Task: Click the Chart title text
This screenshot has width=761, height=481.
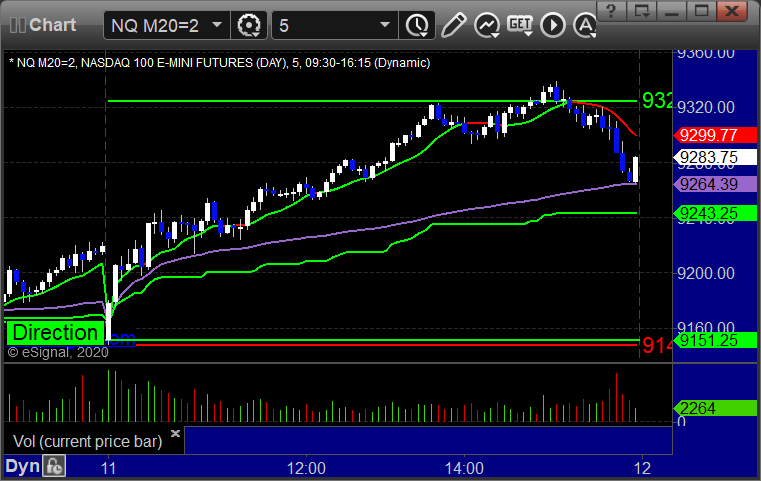Action: click(52, 25)
